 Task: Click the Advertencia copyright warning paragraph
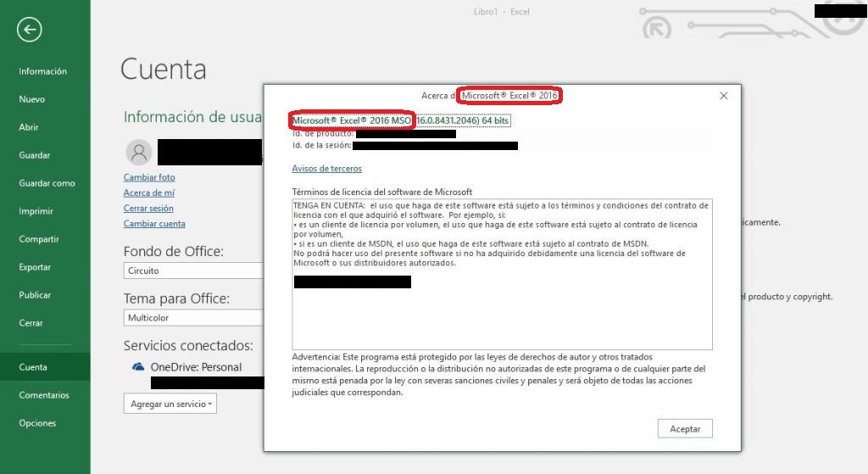click(498, 375)
